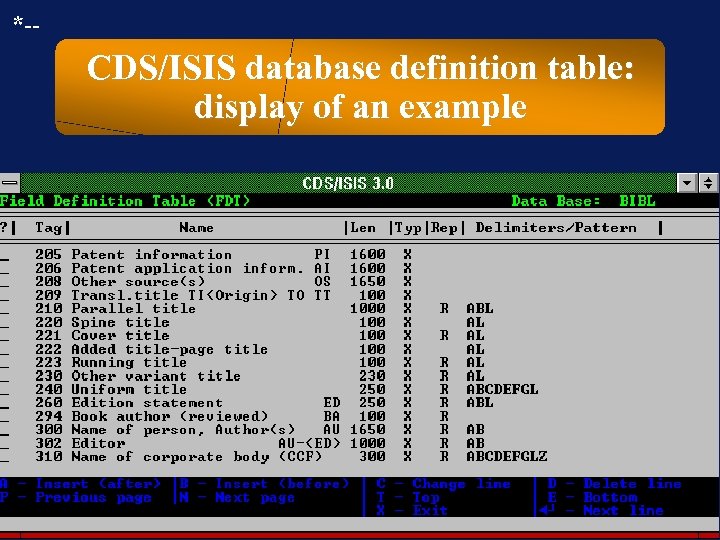Choose E - Bottom command
Image resolution: width=720 pixels, height=540 pixels.
pos(592,497)
